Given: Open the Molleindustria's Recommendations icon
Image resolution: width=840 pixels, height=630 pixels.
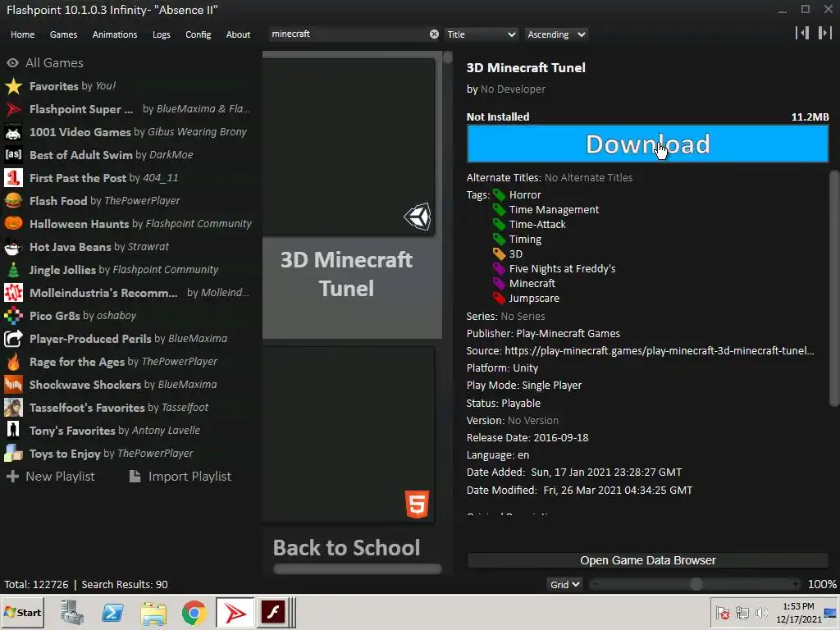Looking at the screenshot, I should pos(13,293).
